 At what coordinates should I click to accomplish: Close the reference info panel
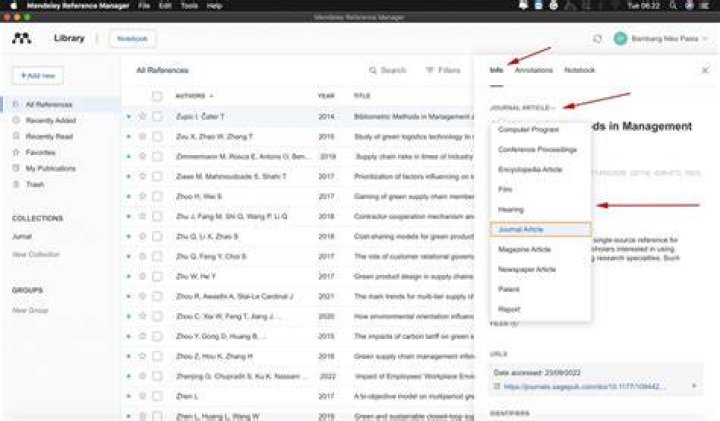coord(705,70)
